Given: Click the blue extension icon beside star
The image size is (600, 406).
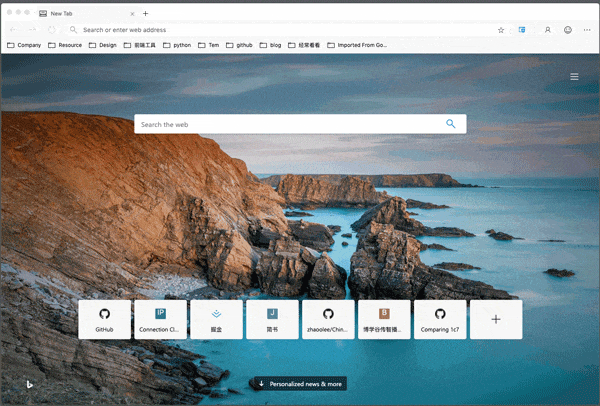Looking at the screenshot, I should (522, 30).
